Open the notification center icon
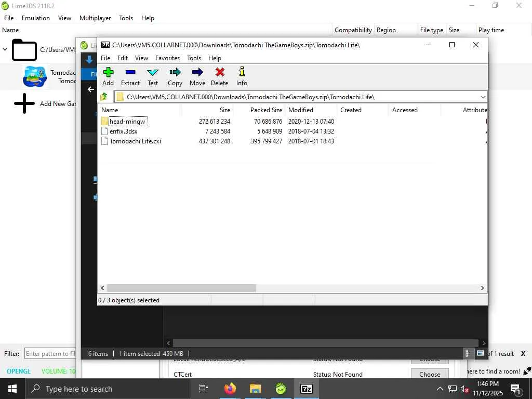 516,389
